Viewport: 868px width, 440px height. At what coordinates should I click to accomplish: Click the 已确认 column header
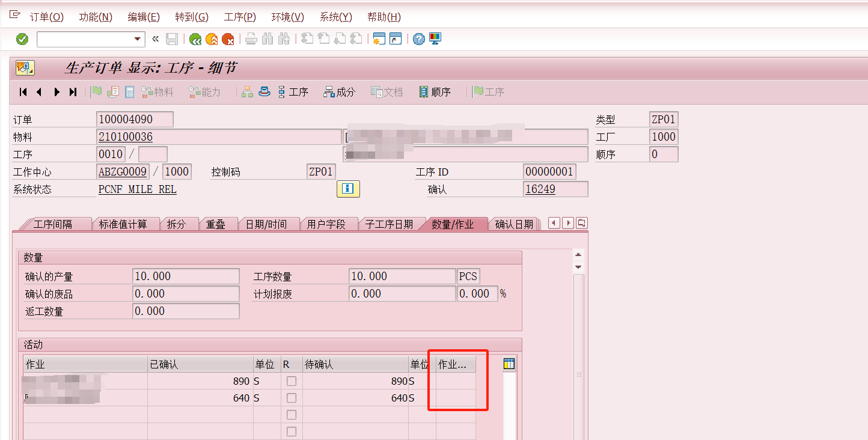click(x=200, y=364)
